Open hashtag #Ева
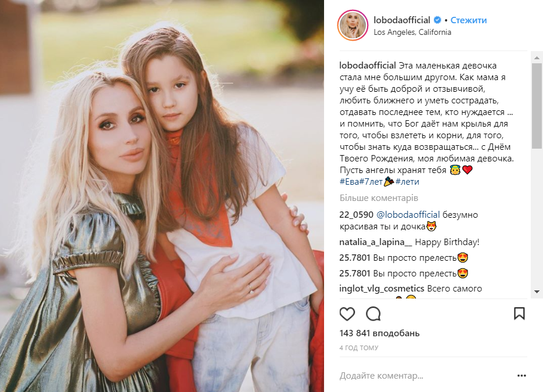The height and width of the screenshot is (392, 543). 349,181
